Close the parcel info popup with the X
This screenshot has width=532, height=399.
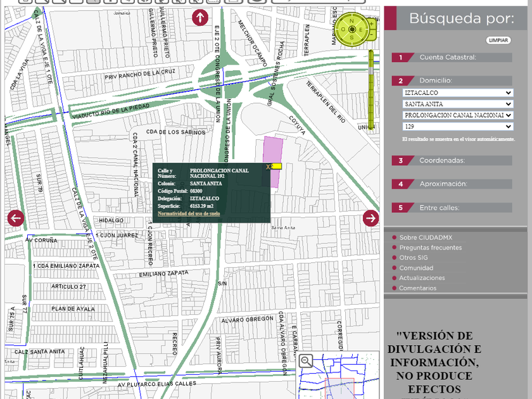268,167
